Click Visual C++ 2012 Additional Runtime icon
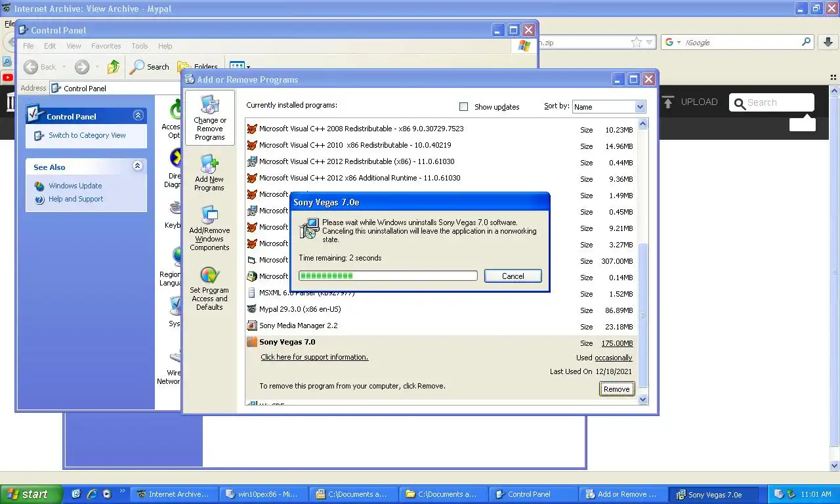 [x=251, y=178]
